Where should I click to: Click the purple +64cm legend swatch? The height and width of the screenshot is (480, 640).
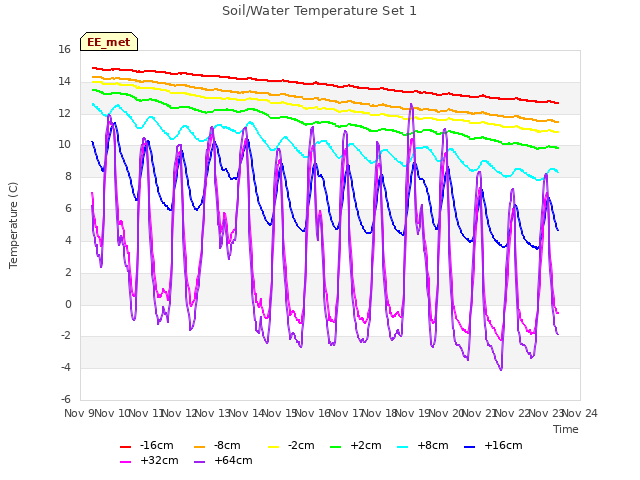click(199, 462)
